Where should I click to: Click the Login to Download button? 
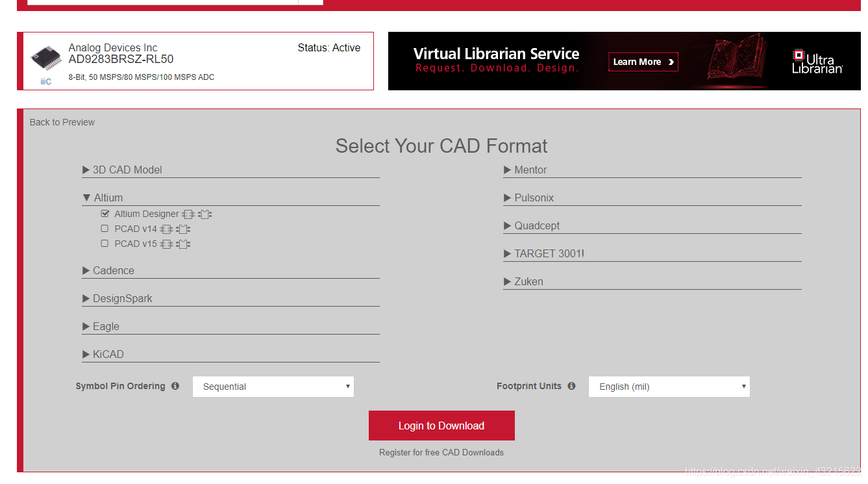tap(441, 426)
